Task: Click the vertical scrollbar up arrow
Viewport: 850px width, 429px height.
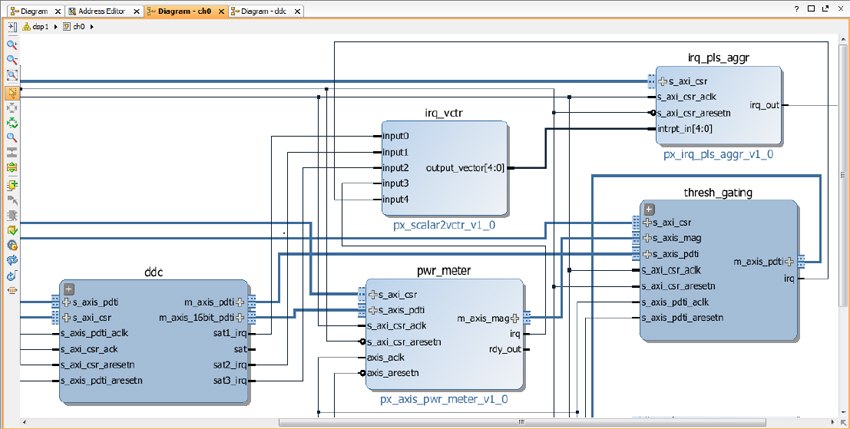Action: coord(843,39)
